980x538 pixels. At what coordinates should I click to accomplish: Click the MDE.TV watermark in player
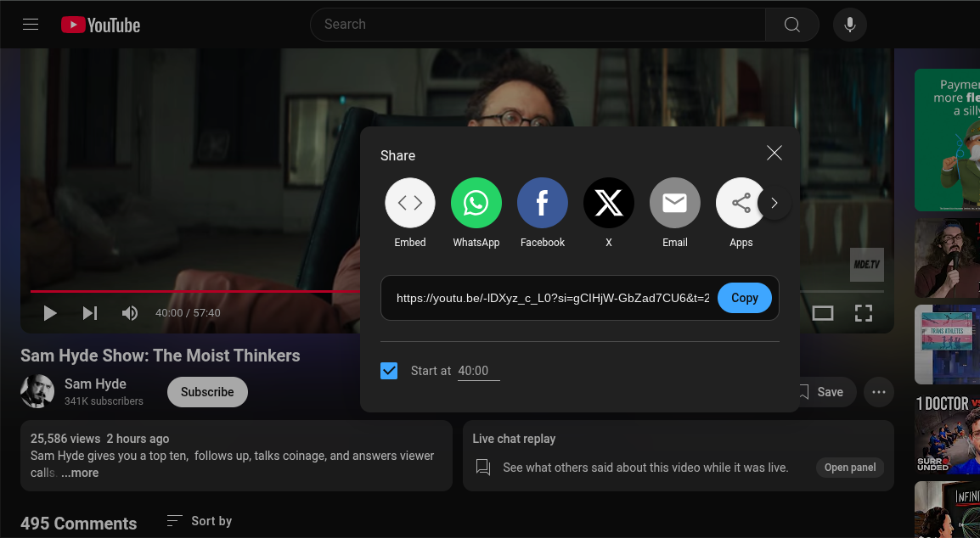(867, 264)
